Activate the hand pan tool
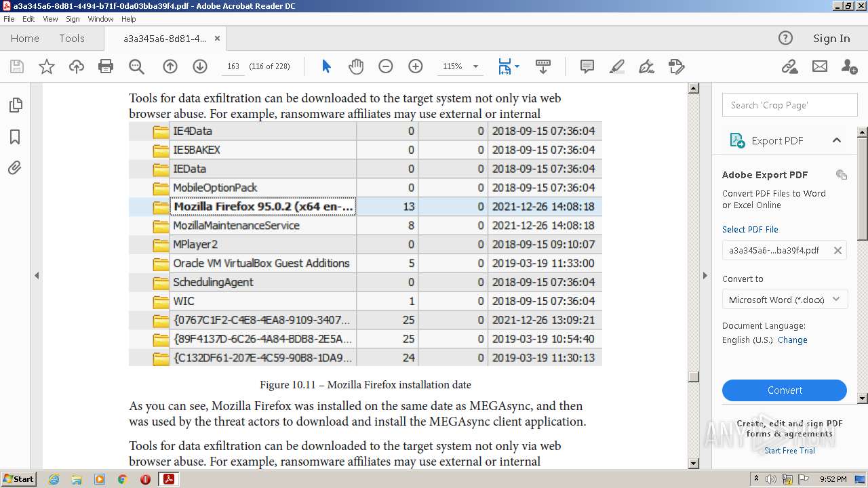The height and width of the screenshot is (488, 868). pos(356,66)
